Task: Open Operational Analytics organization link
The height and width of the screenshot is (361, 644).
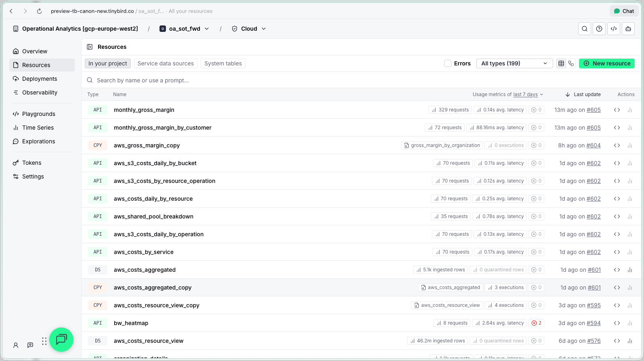Action: [76, 29]
